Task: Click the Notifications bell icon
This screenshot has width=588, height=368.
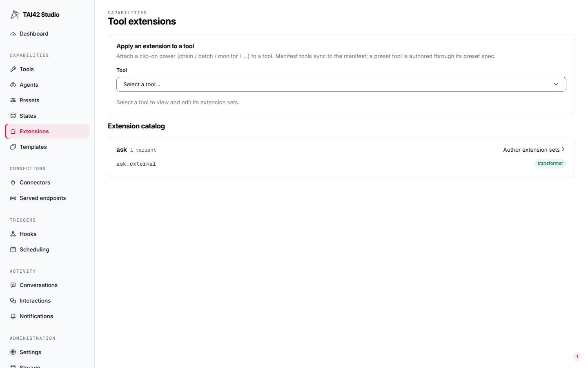Action: point(13,316)
